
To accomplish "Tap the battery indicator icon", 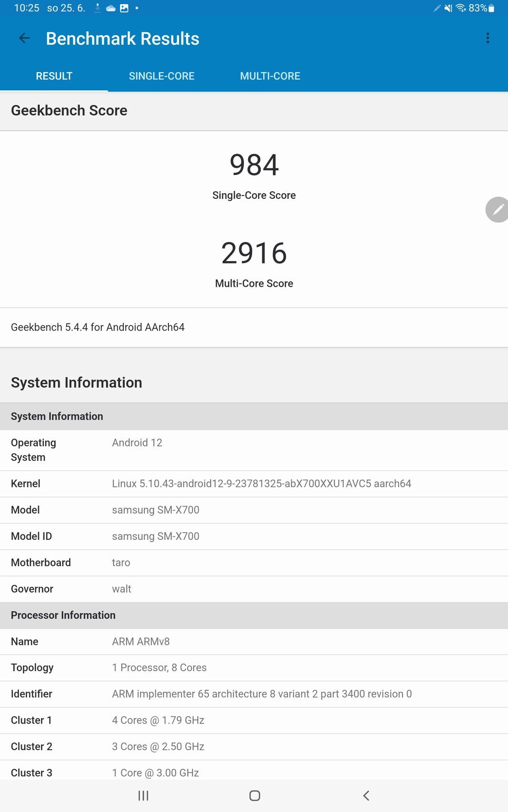I will tap(491, 8).
